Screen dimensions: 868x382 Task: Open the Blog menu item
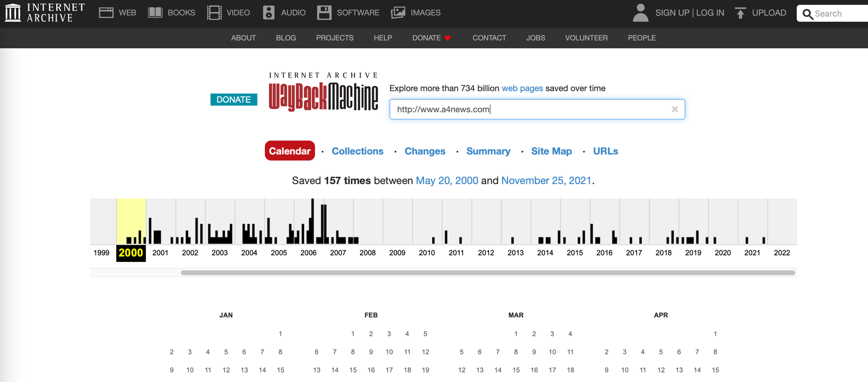click(286, 38)
